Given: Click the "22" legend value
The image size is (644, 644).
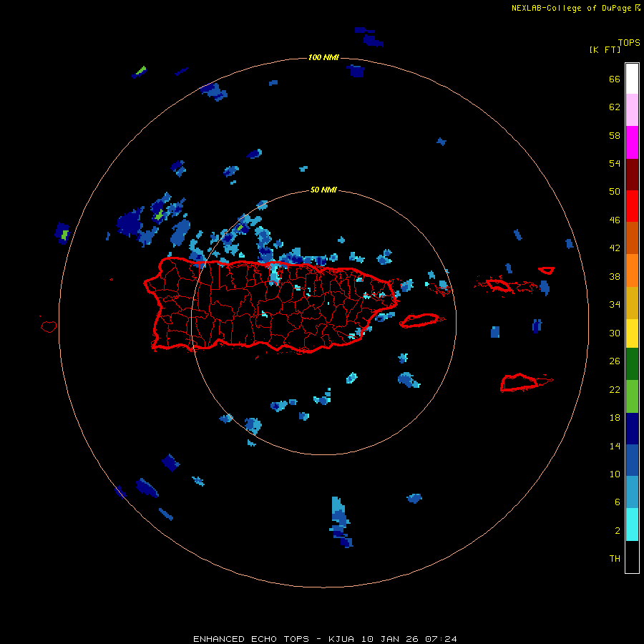Looking at the screenshot, I should pyautogui.click(x=615, y=390).
